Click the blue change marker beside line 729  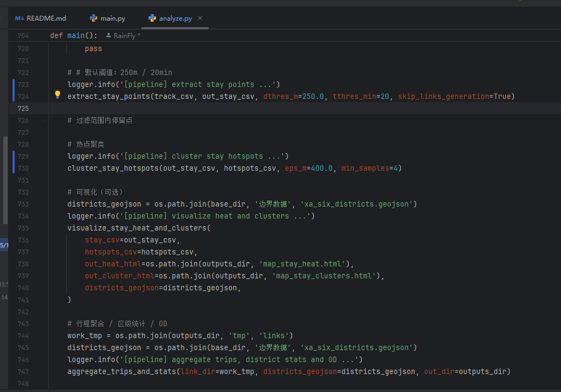click(14, 157)
